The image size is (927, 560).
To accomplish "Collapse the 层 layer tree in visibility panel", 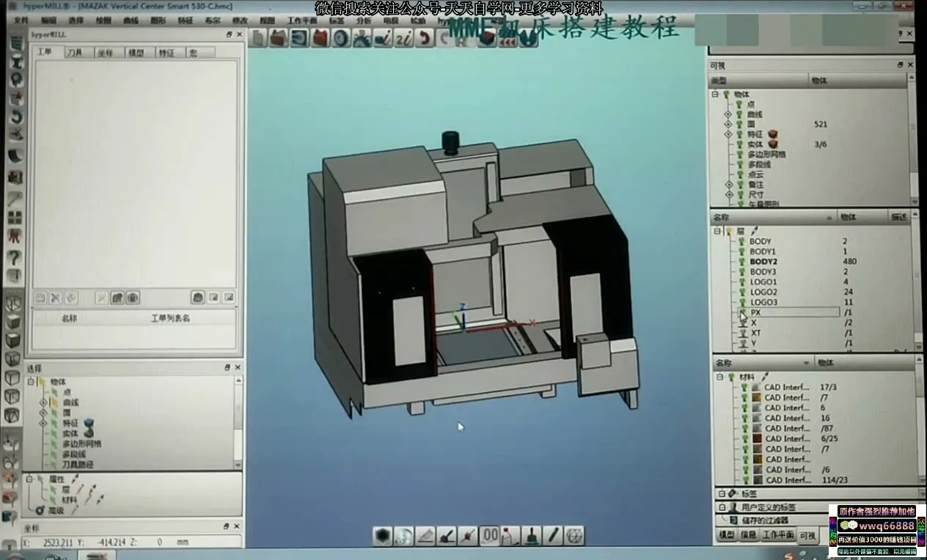I will (x=718, y=232).
